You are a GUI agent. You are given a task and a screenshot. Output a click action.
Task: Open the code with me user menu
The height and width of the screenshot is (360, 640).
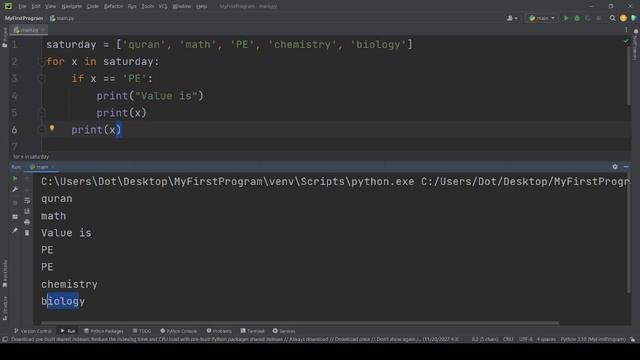(x=512, y=18)
